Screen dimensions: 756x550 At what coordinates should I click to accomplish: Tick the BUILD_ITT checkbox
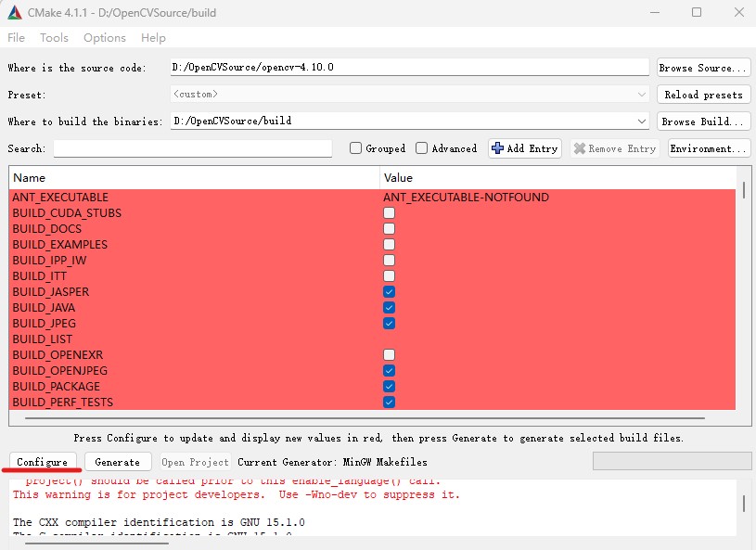click(389, 275)
